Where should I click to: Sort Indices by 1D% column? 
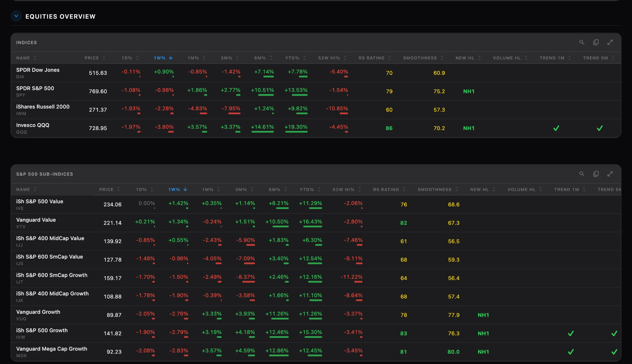(x=130, y=58)
